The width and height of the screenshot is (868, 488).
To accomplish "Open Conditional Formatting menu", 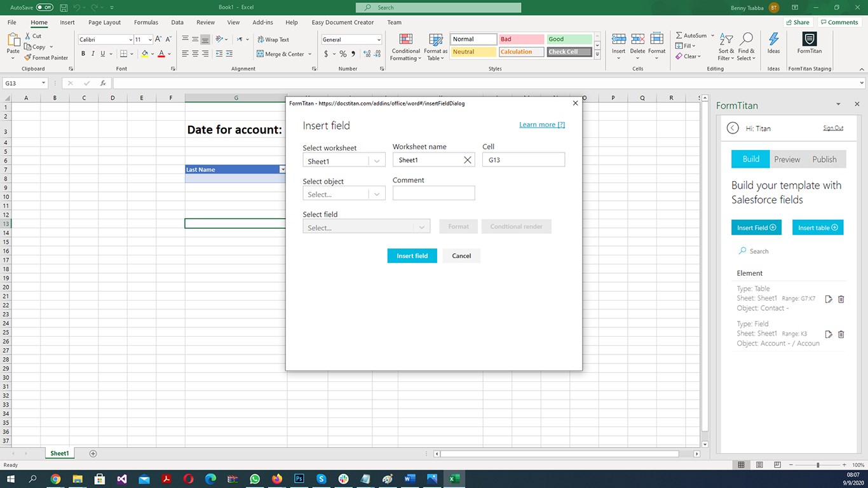I will pyautogui.click(x=405, y=47).
